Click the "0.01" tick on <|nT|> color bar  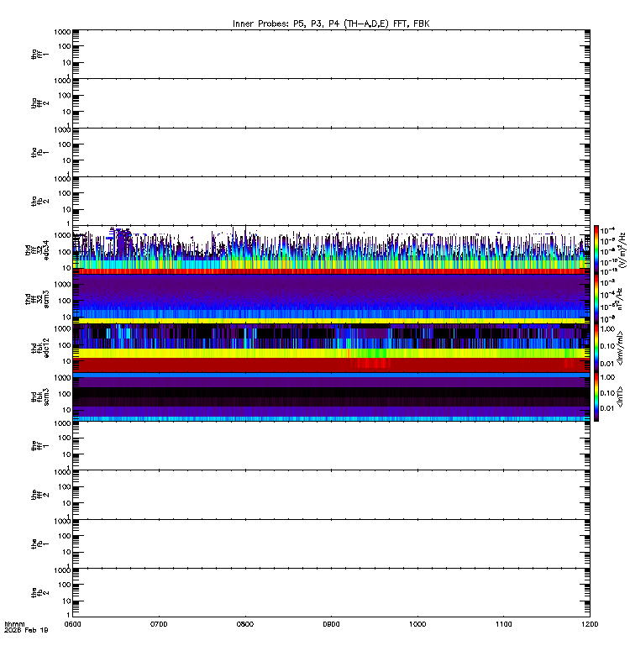tap(607, 408)
